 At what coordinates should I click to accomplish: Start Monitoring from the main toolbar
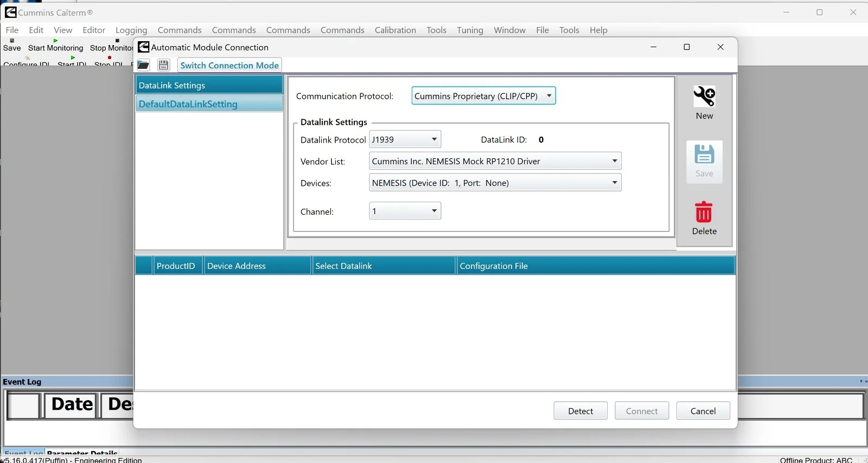tap(55, 45)
